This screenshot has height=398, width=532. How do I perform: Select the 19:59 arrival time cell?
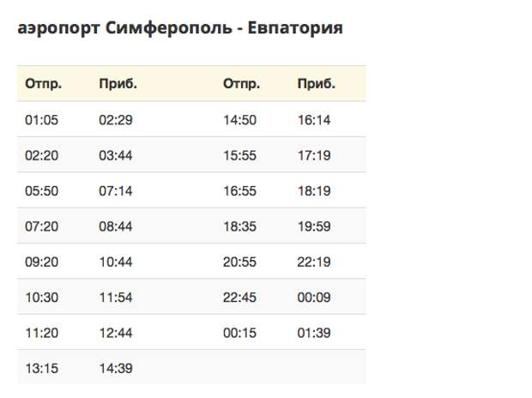pos(314,226)
